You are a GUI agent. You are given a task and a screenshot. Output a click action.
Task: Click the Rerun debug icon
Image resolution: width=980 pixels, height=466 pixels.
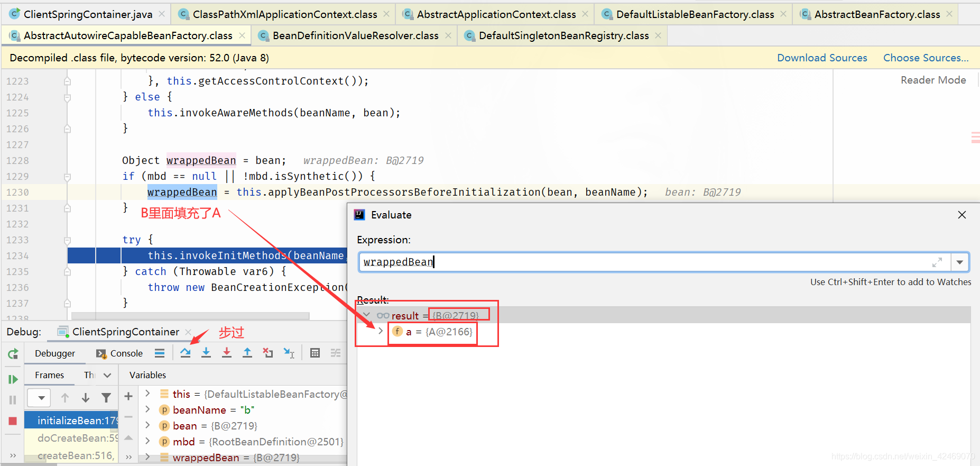pos(13,353)
